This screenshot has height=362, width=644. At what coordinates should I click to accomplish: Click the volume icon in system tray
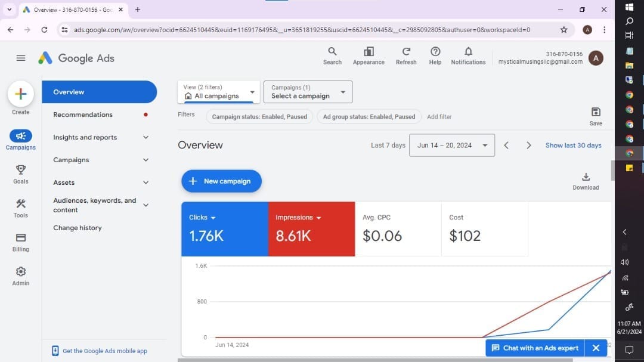click(x=625, y=262)
